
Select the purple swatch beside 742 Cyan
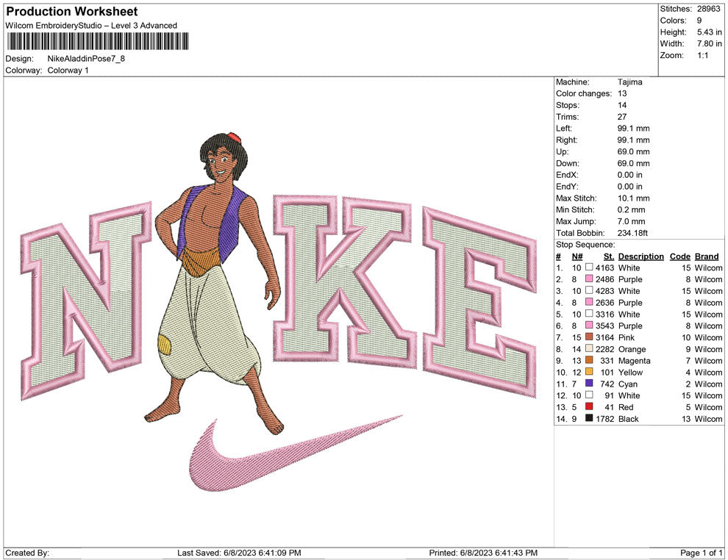pos(589,383)
